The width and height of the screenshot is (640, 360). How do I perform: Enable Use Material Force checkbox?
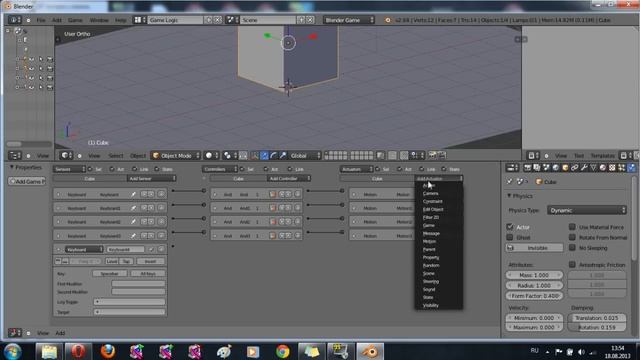(572, 227)
